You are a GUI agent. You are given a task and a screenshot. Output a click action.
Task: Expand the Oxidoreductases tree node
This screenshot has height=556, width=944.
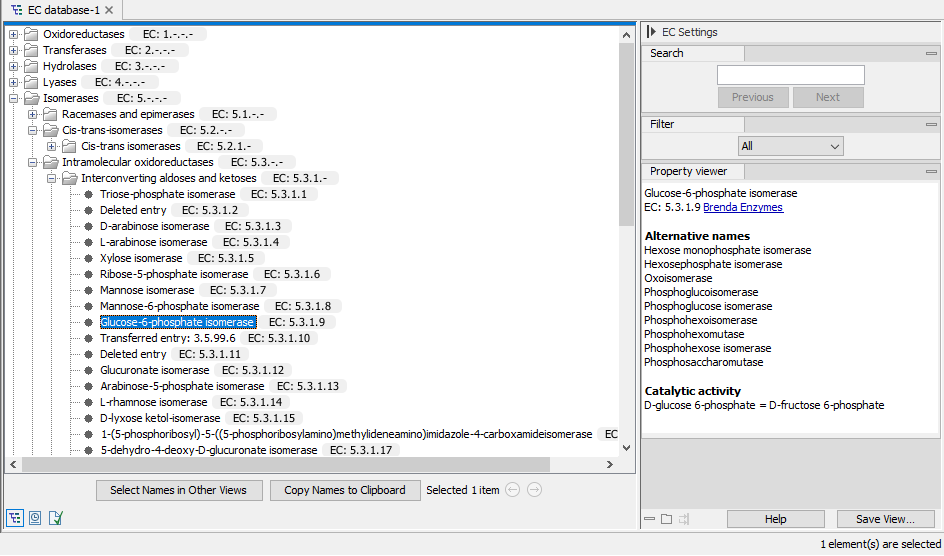tap(14, 34)
